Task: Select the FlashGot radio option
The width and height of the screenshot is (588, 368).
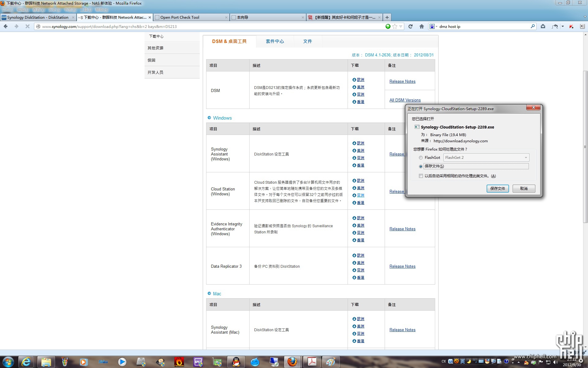Action: (421, 158)
